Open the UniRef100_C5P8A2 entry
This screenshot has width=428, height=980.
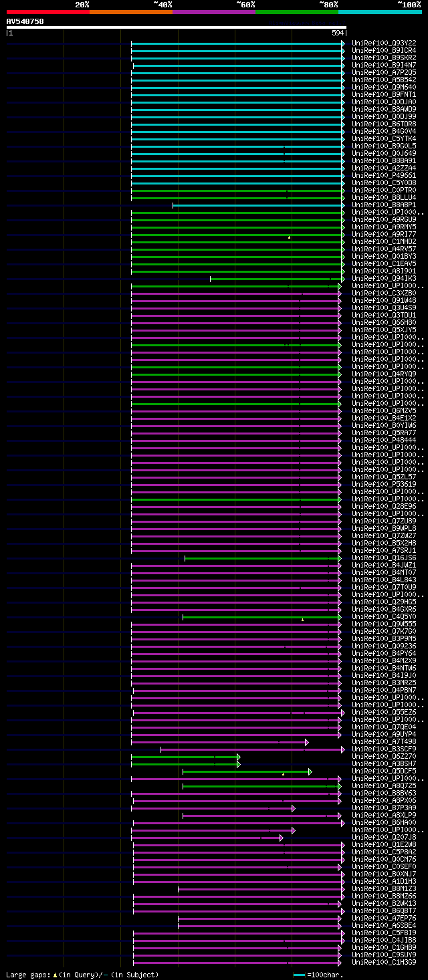click(x=384, y=852)
